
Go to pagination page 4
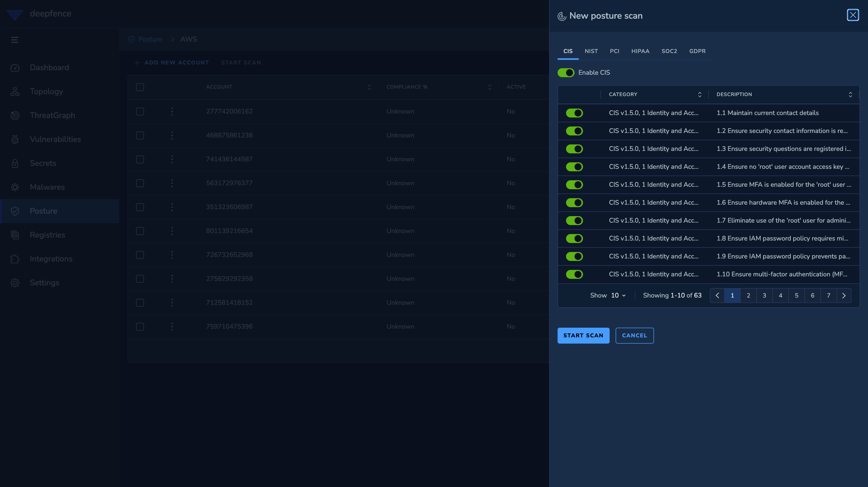(x=780, y=296)
